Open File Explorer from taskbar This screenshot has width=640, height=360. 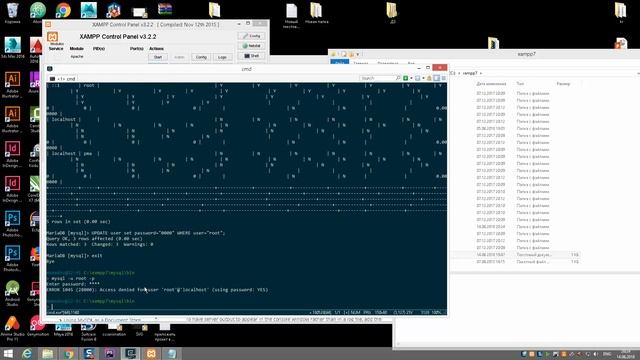48,353
